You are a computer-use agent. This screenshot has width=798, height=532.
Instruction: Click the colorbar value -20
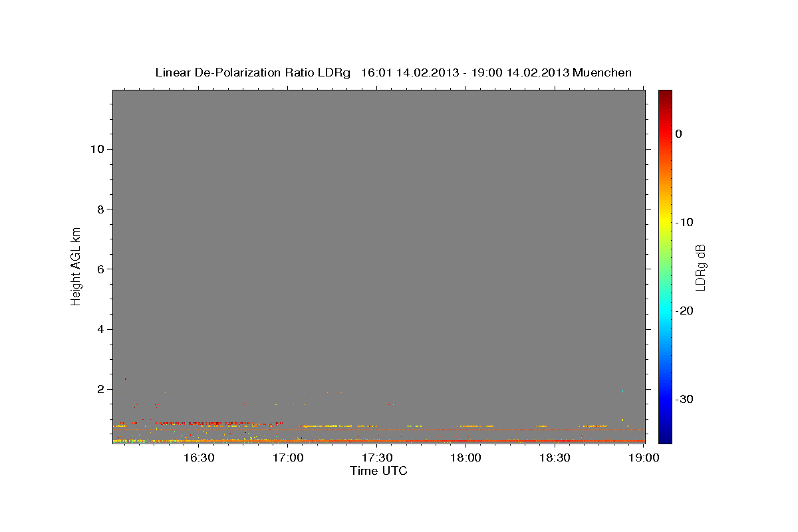tap(685, 311)
